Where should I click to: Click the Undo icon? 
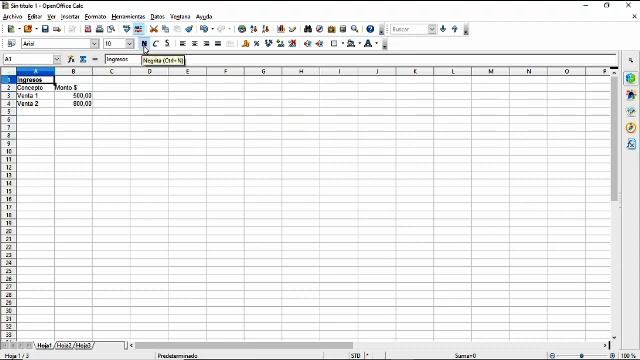click(x=204, y=29)
